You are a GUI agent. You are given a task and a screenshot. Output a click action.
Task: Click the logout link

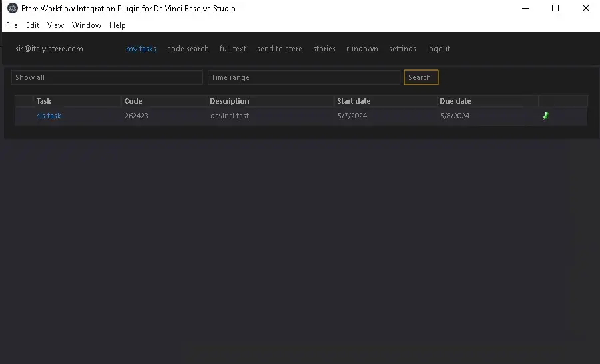click(x=438, y=49)
